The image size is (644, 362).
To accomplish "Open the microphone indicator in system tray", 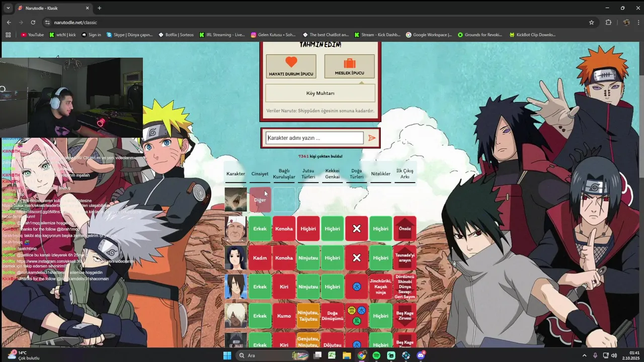I will click(x=595, y=355).
